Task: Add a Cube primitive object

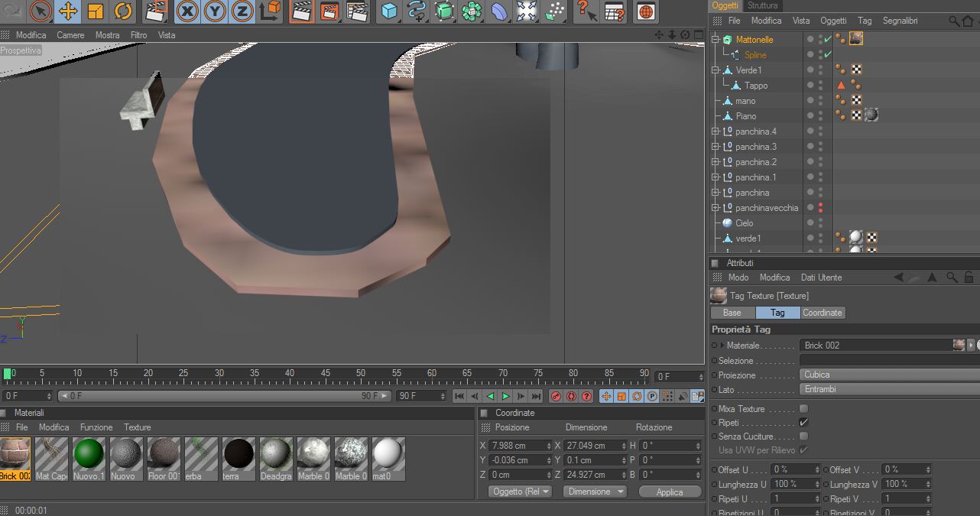Action: pyautogui.click(x=390, y=11)
